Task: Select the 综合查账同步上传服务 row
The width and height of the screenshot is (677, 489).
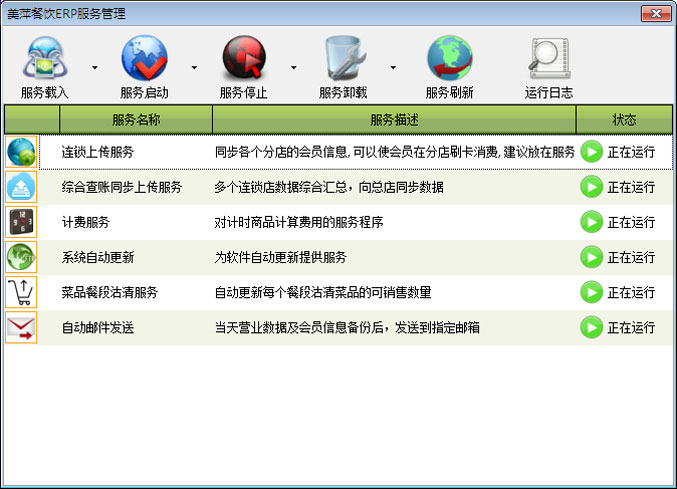Action: tap(121, 187)
